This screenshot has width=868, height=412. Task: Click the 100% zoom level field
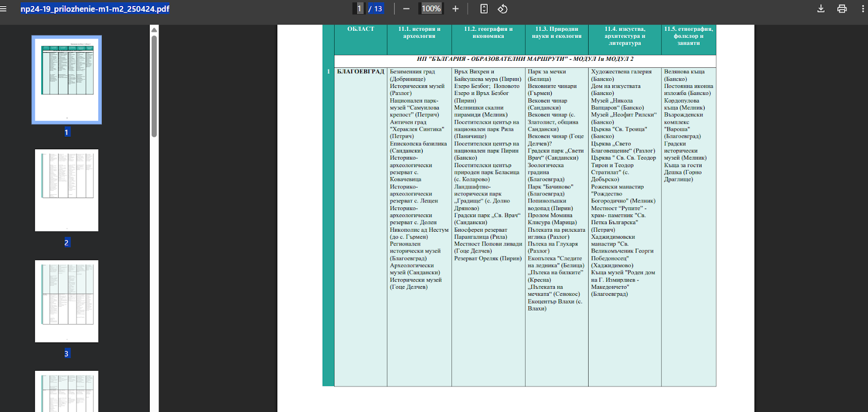[x=431, y=9]
